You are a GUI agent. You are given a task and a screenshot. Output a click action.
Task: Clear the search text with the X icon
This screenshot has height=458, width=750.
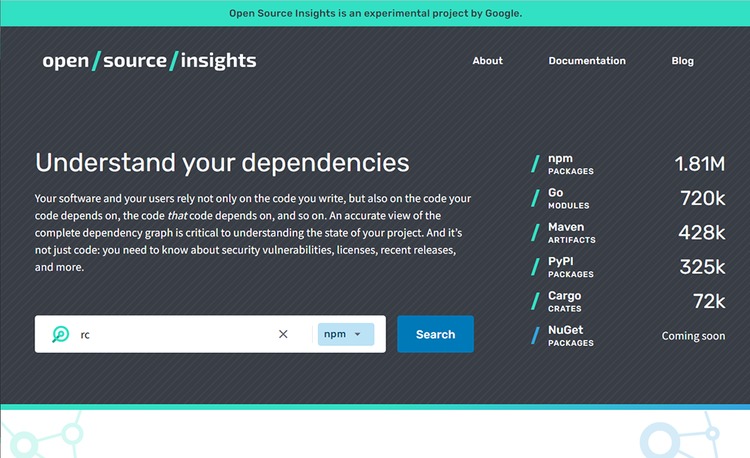coord(283,334)
